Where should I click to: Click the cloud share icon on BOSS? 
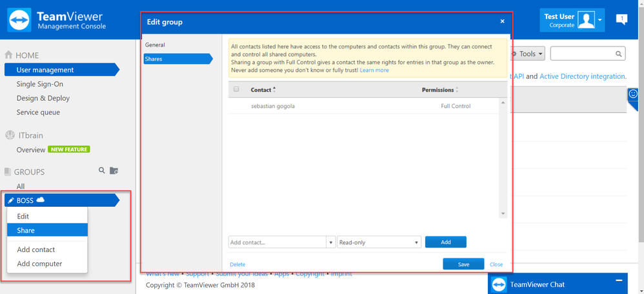[40, 200]
